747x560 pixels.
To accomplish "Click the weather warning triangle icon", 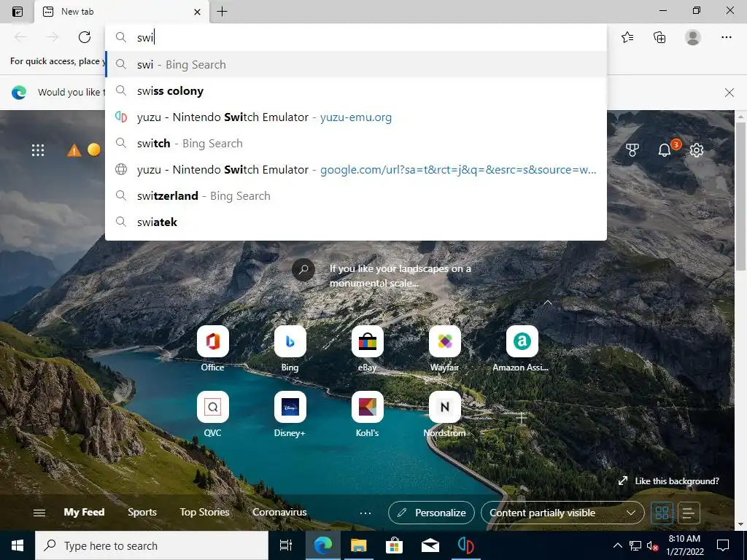I will [74, 150].
